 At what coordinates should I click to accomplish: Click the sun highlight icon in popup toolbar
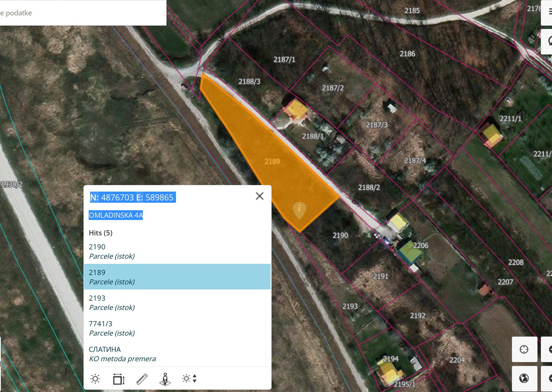click(95, 378)
